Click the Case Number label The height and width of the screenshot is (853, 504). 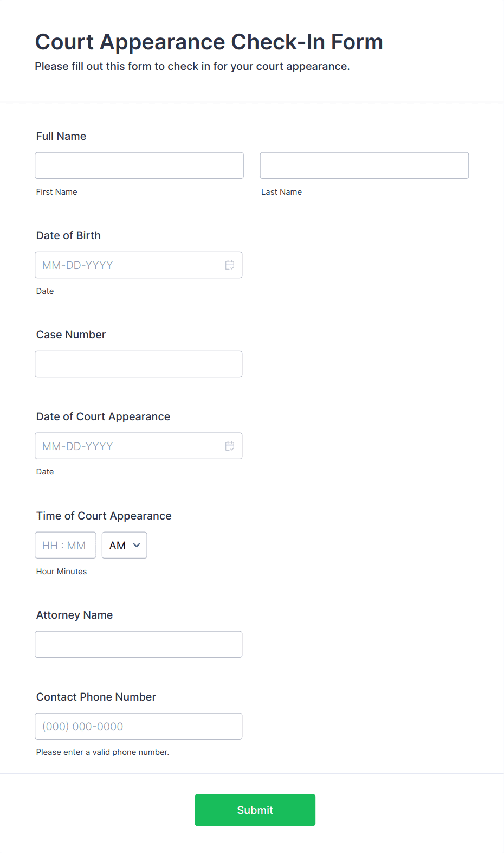[71, 335]
